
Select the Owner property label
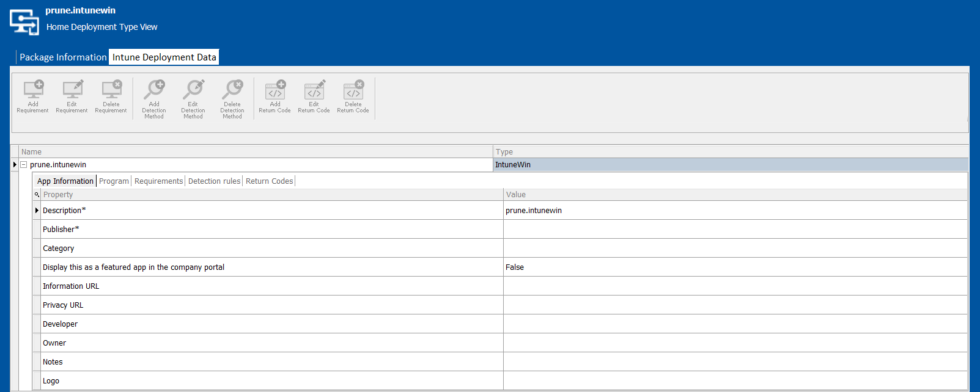point(54,343)
